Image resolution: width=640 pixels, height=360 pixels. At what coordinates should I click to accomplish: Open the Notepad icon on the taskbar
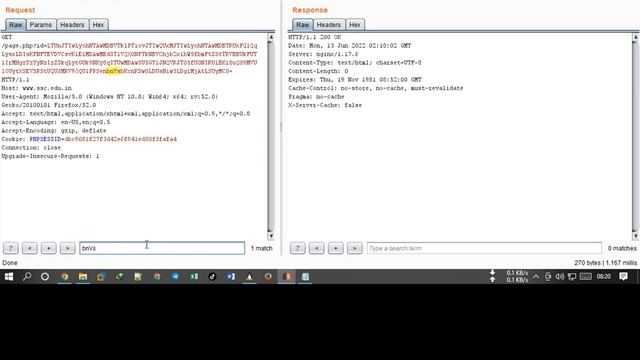coord(305,277)
